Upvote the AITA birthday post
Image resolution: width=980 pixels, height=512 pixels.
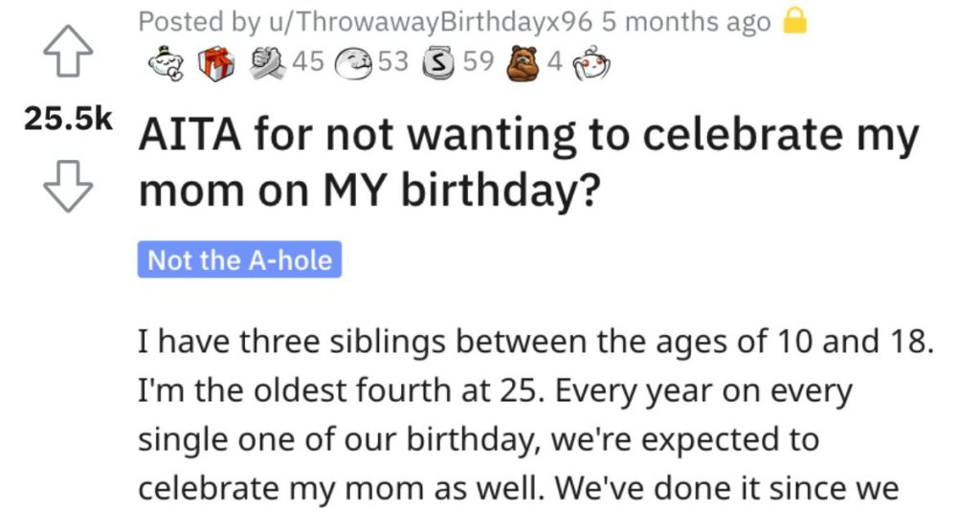68,52
